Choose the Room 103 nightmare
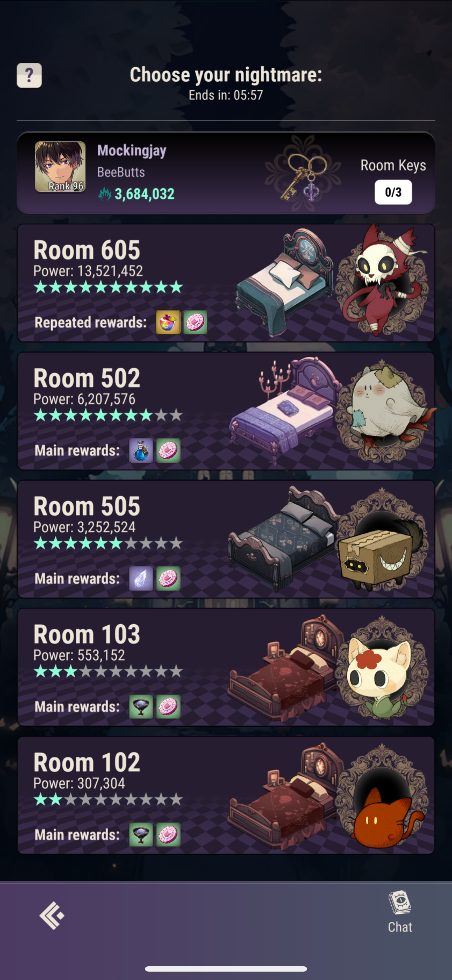Viewport: 452px width, 980px height. click(226, 667)
